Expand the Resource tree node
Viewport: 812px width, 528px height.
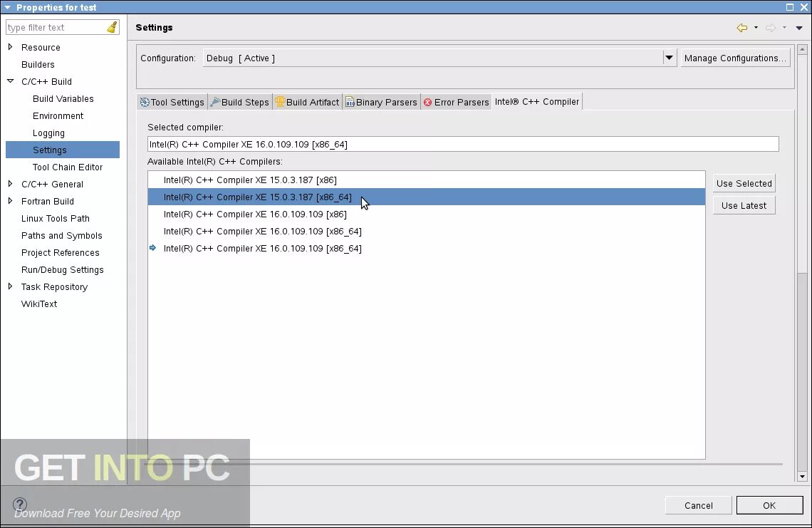click(10, 47)
